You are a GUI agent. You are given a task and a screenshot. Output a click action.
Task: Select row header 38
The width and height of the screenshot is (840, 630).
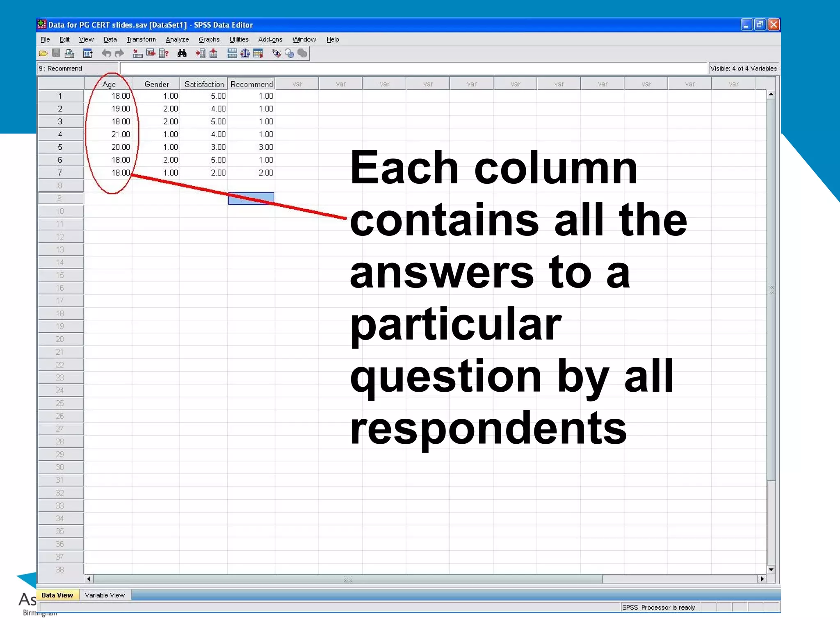(60, 570)
